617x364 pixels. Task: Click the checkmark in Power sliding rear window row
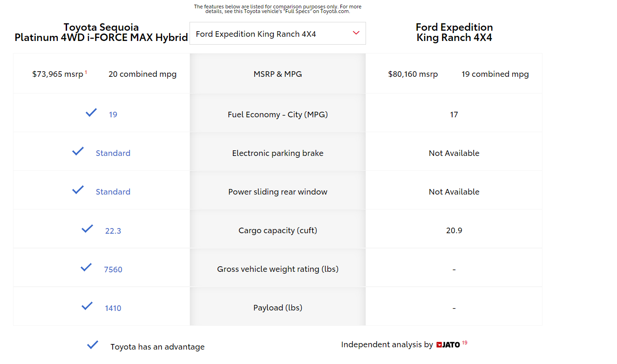(x=78, y=190)
